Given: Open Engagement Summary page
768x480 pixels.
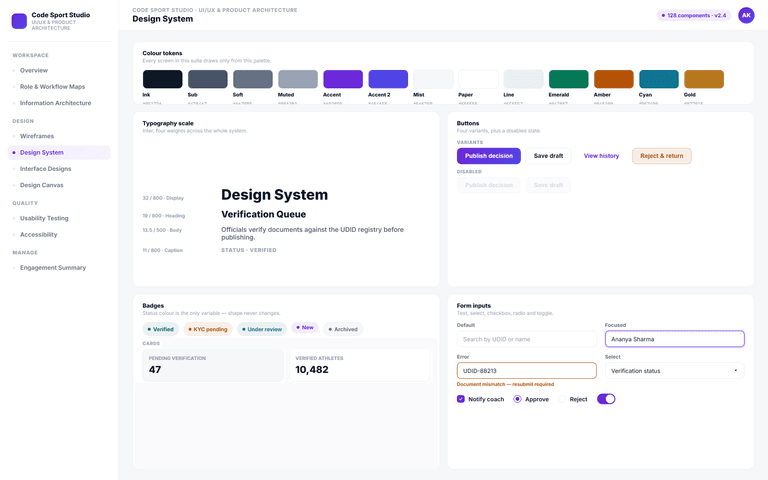Looking at the screenshot, I should click(53, 267).
